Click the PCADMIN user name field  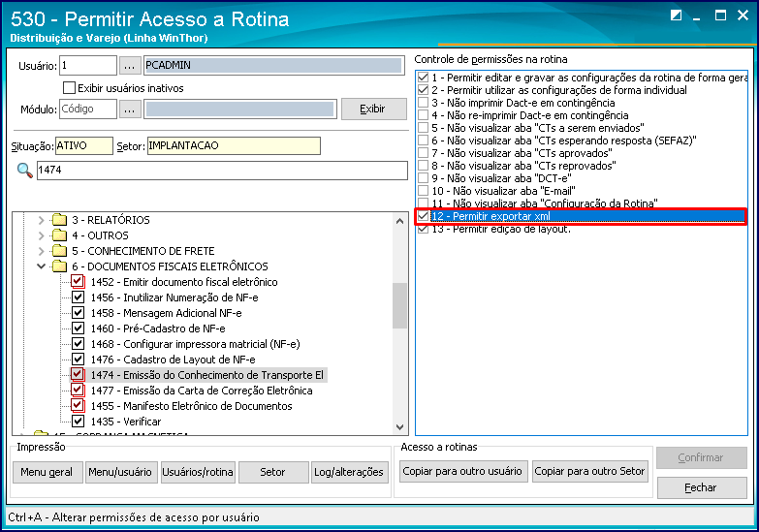(x=274, y=65)
